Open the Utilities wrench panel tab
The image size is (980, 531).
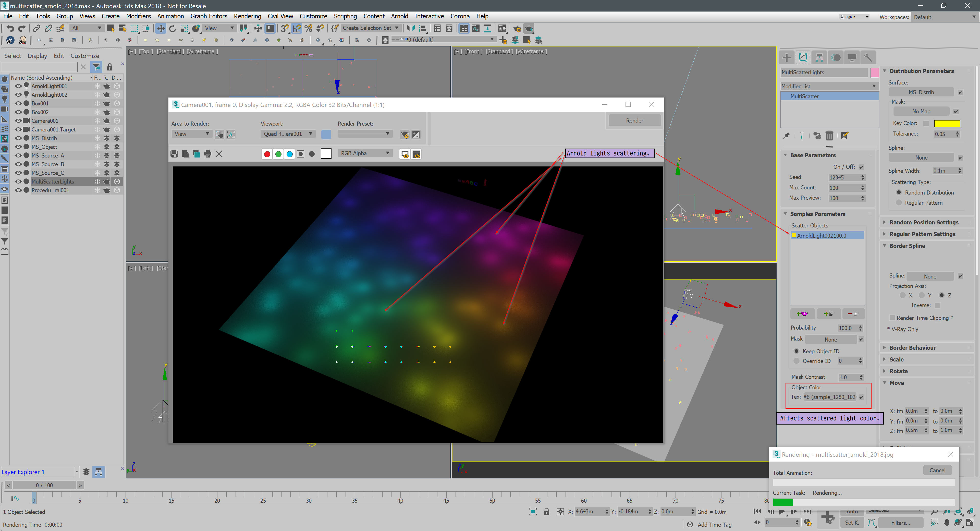(868, 57)
